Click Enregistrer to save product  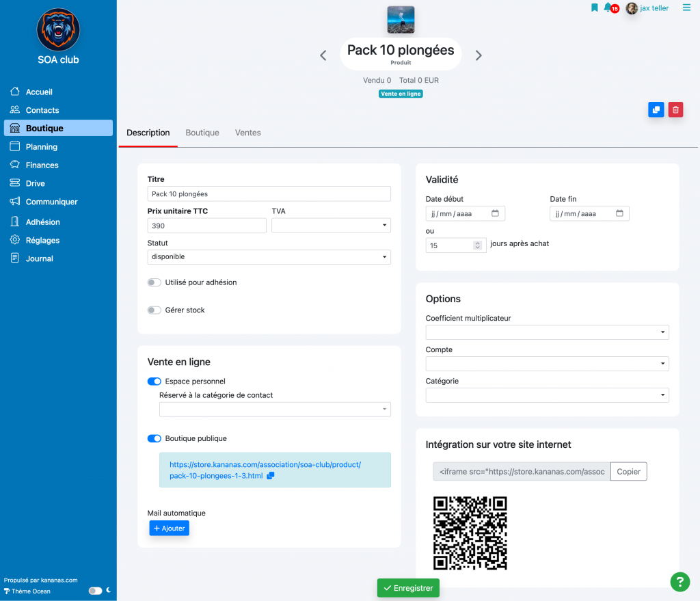coord(408,588)
